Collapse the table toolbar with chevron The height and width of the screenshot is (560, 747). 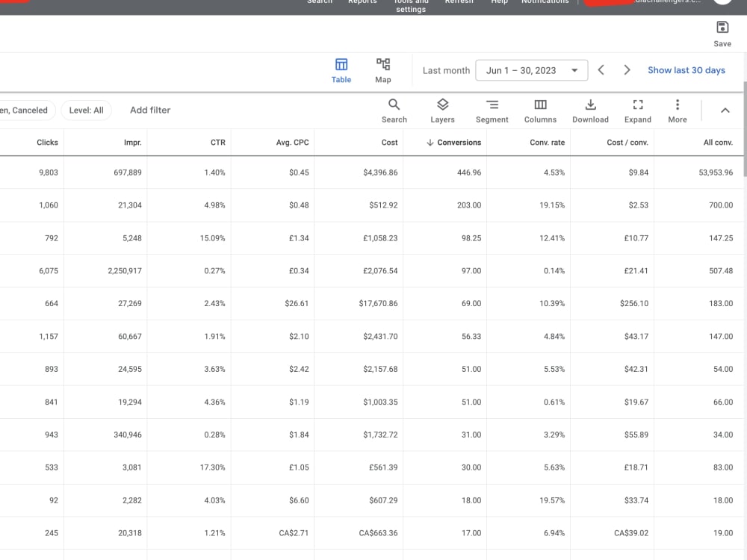(x=725, y=111)
